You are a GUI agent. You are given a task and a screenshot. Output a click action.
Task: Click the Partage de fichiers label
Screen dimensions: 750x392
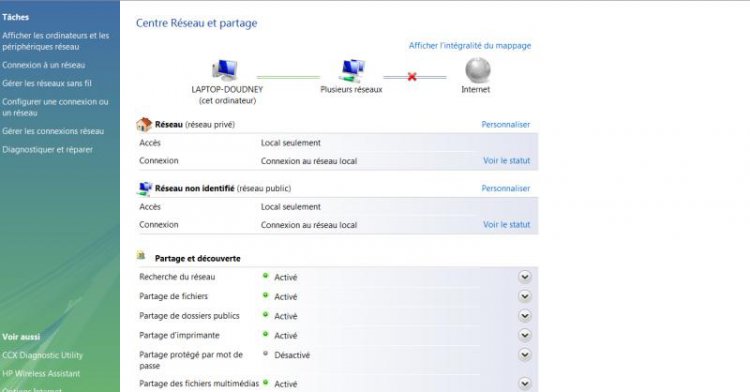coord(173,296)
